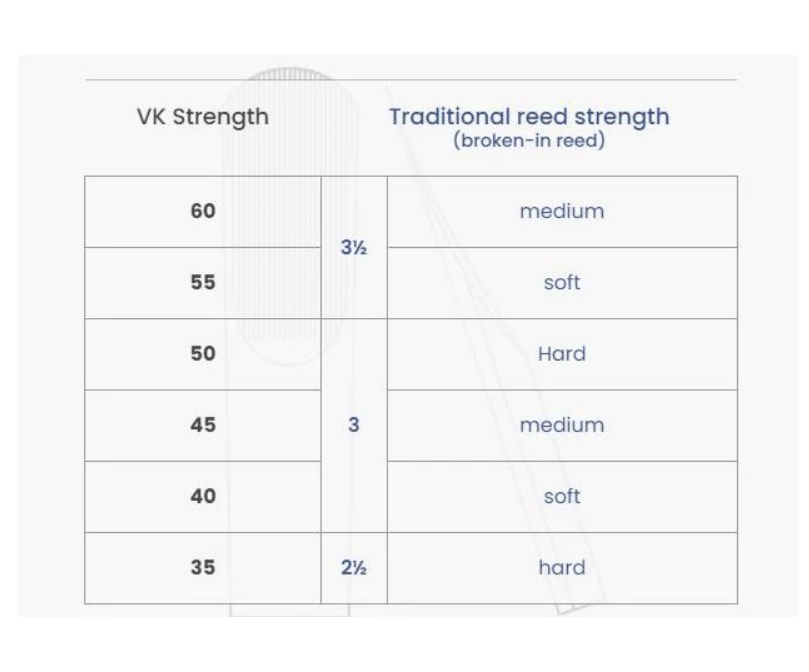This screenshot has width=809, height=672.
Task: Select the VK strength 60 cell
Action: 203,212
